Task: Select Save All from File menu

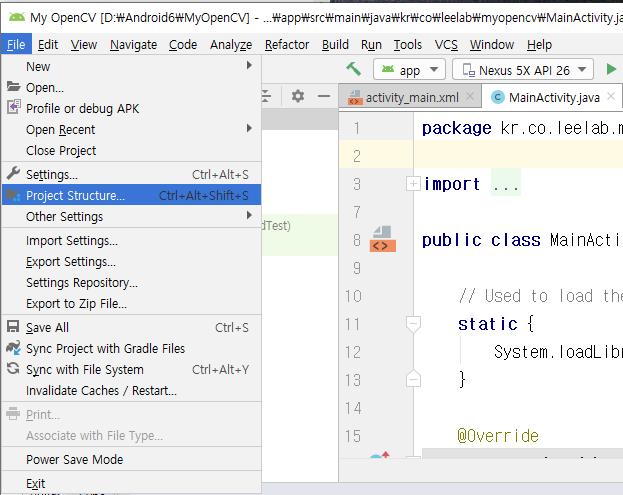Action: click(47, 327)
